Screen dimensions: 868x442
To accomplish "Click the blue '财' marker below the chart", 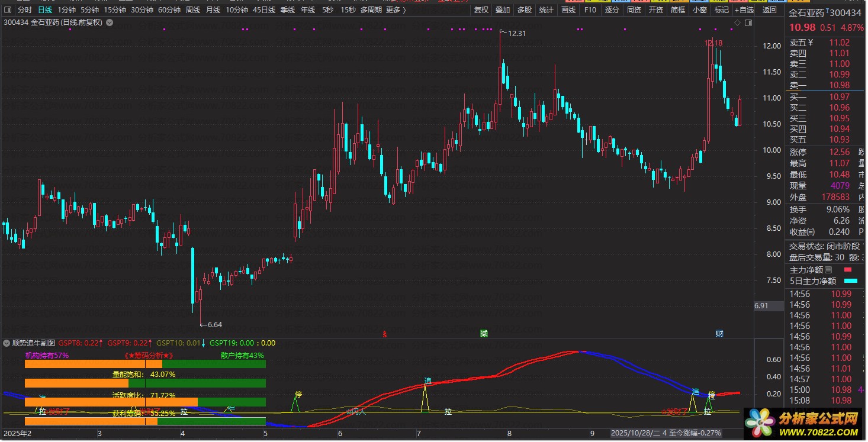I will pyautogui.click(x=719, y=334).
